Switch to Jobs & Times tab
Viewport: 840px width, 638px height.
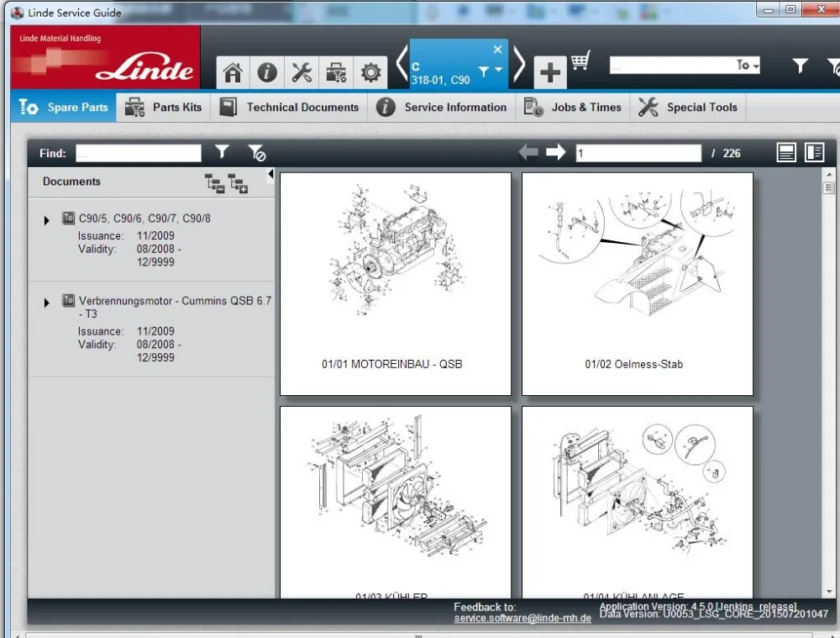(x=573, y=108)
